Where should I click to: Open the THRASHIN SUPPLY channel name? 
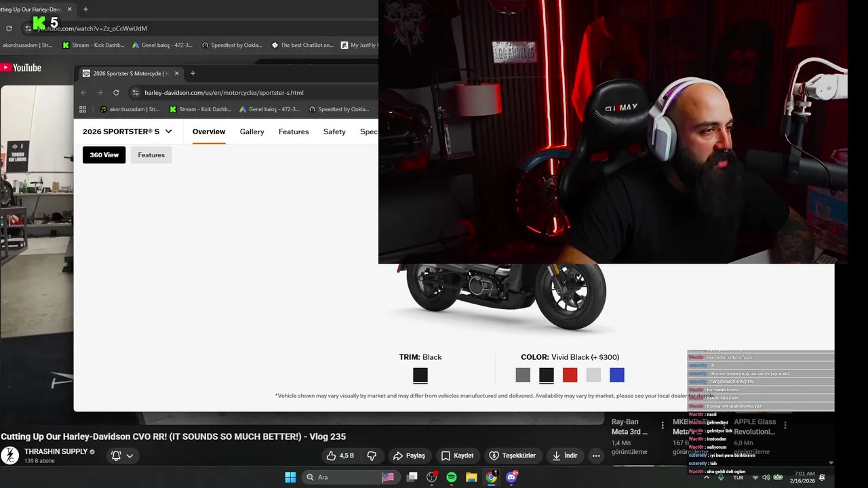56,451
